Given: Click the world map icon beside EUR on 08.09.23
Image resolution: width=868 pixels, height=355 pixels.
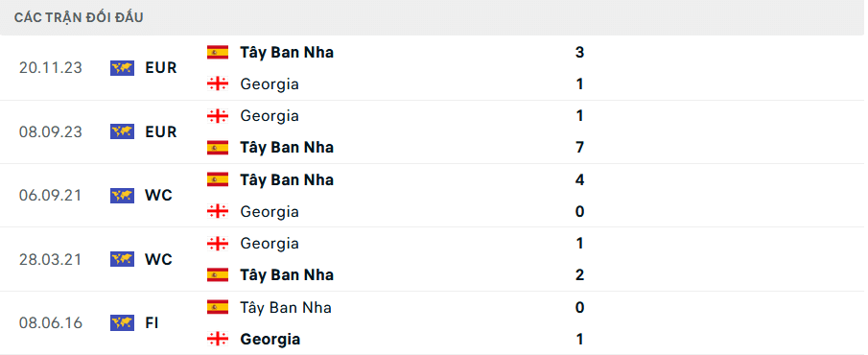Looking at the screenshot, I should (x=122, y=131).
